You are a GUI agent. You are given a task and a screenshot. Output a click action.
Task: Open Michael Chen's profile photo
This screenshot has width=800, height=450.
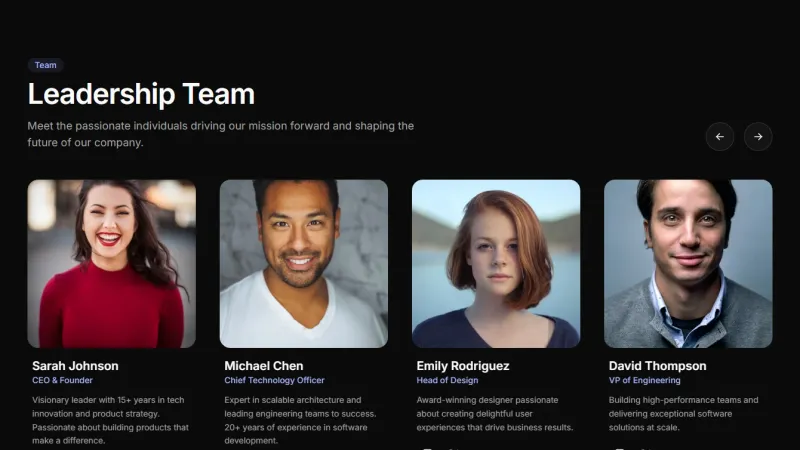point(304,264)
